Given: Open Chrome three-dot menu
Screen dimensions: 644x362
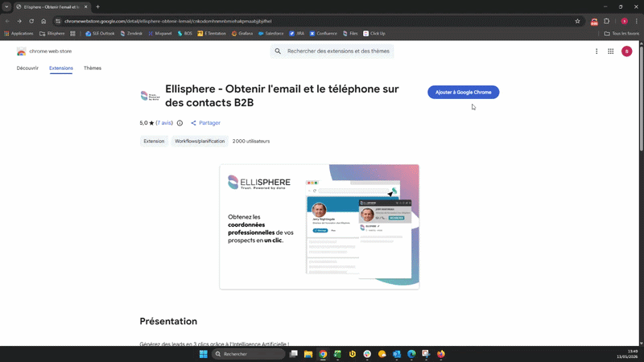Looking at the screenshot, I should point(637,21).
